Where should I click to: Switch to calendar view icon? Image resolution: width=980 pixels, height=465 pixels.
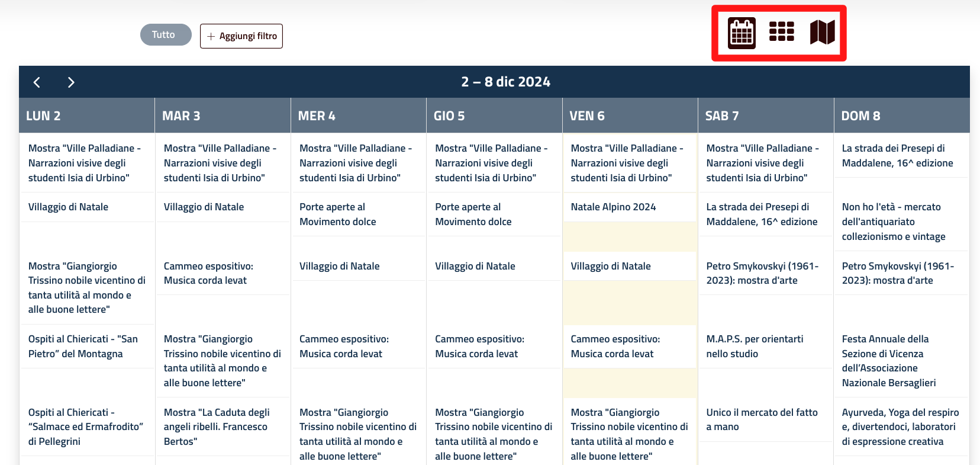click(x=742, y=33)
